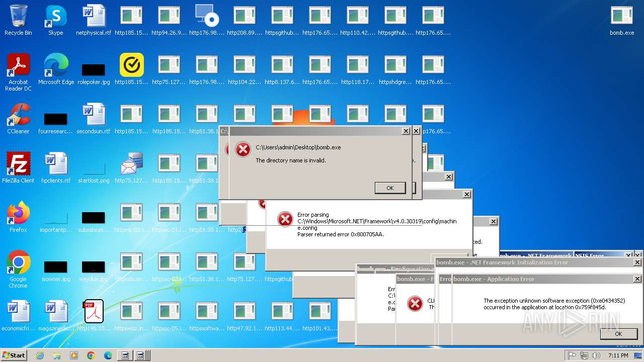This screenshot has width=644, height=362.
Task: Select the httpssc-01 desktop file
Action: [x=169, y=217]
